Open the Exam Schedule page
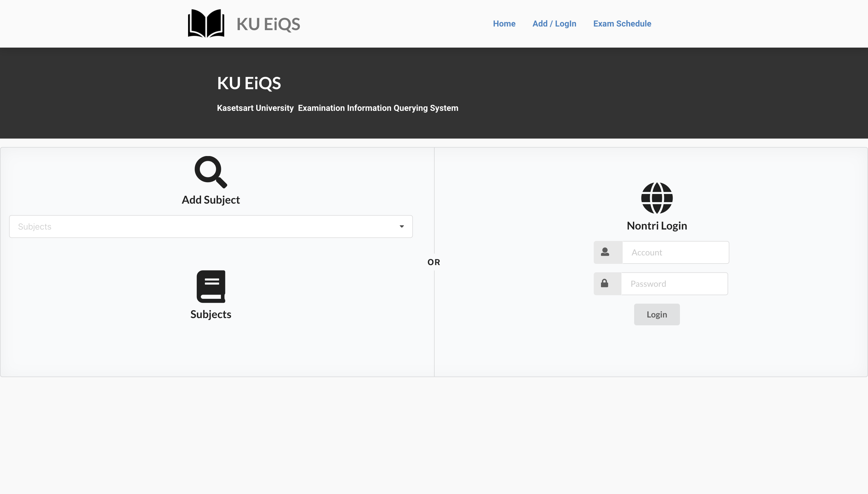868x494 pixels. pos(622,23)
